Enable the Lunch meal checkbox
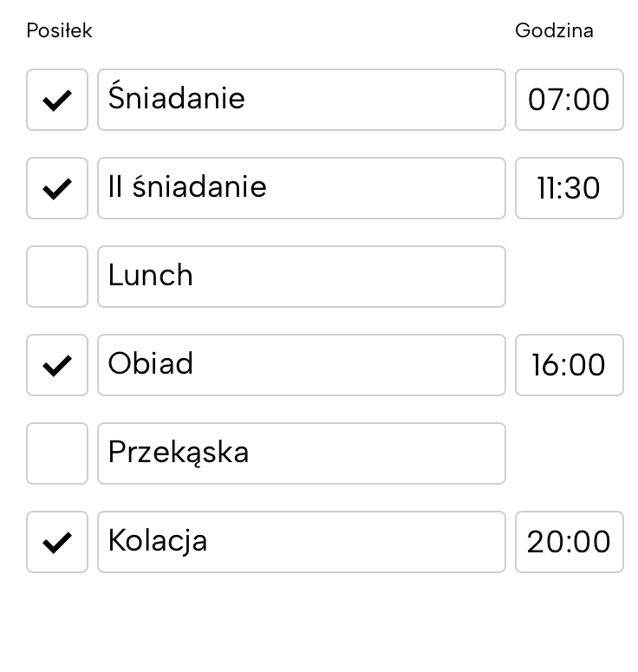The height and width of the screenshot is (672, 638). click(x=57, y=277)
